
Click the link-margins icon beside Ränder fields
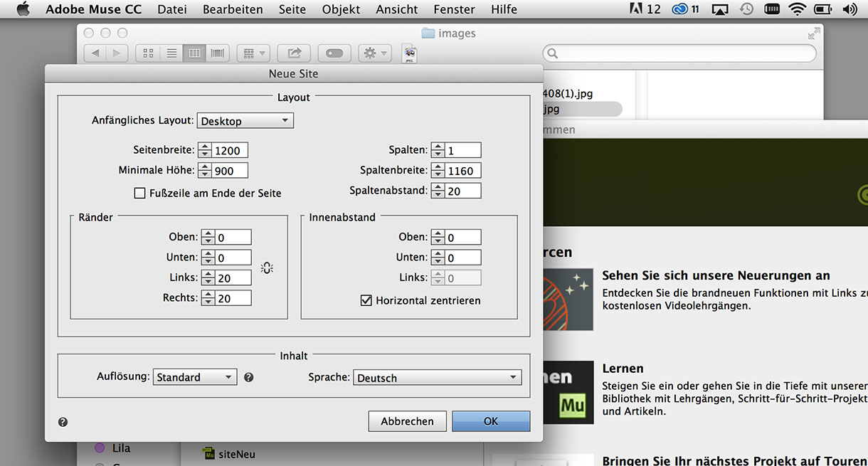click(x=267, y=268)
